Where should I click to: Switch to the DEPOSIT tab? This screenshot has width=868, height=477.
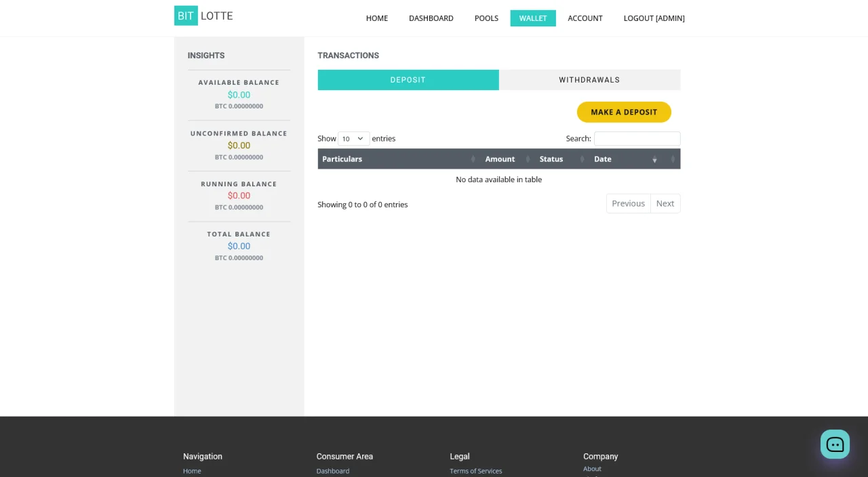408,80
